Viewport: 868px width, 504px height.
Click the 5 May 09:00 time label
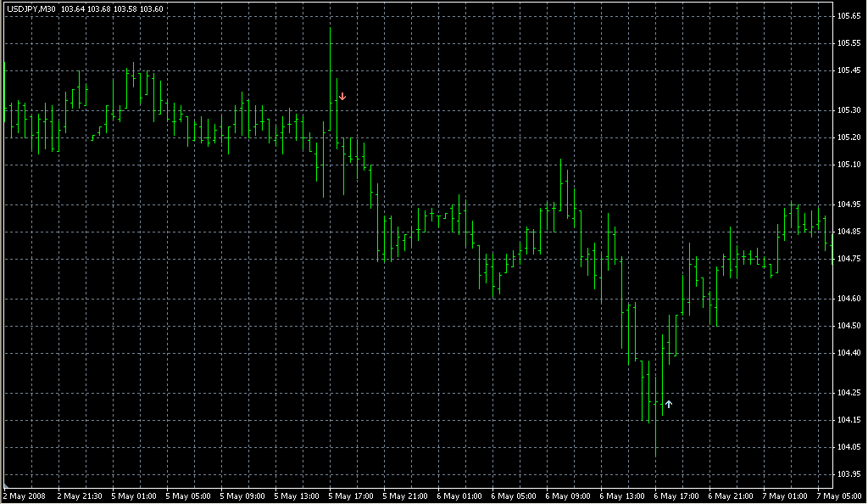coord(242,496)
